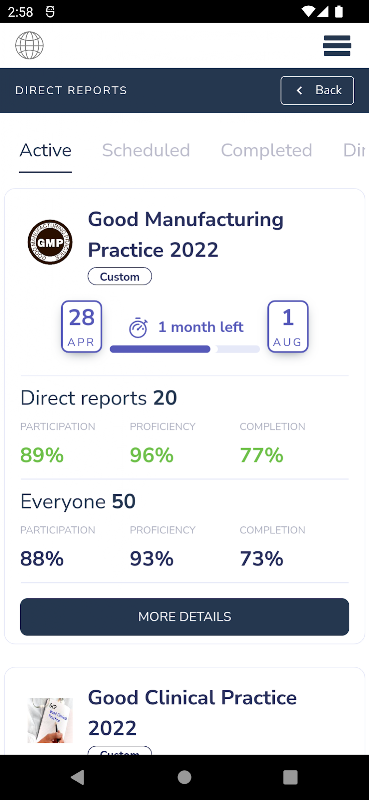Tap the globe logo icon
Screen dimensions: 369x800
click(x=29, y=45)
